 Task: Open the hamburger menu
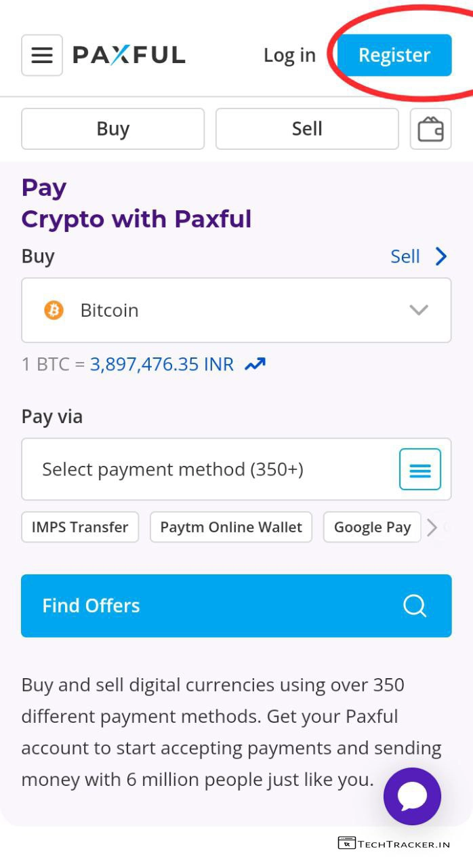point(42,56)
